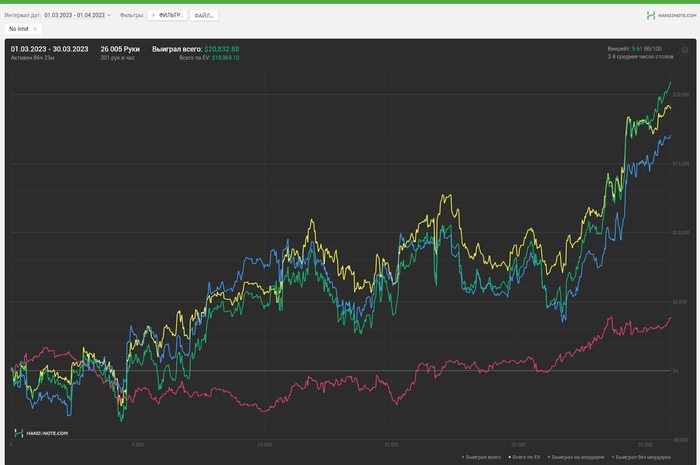Screen dimensions: 700x465
Task: Toggle the Всего по EV legend series
Action: (524, 457)
